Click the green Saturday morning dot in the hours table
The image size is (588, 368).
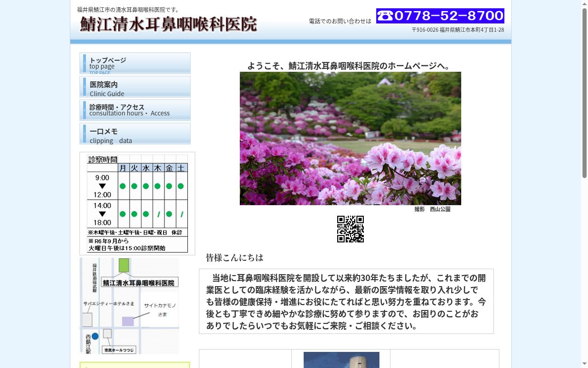181,186
